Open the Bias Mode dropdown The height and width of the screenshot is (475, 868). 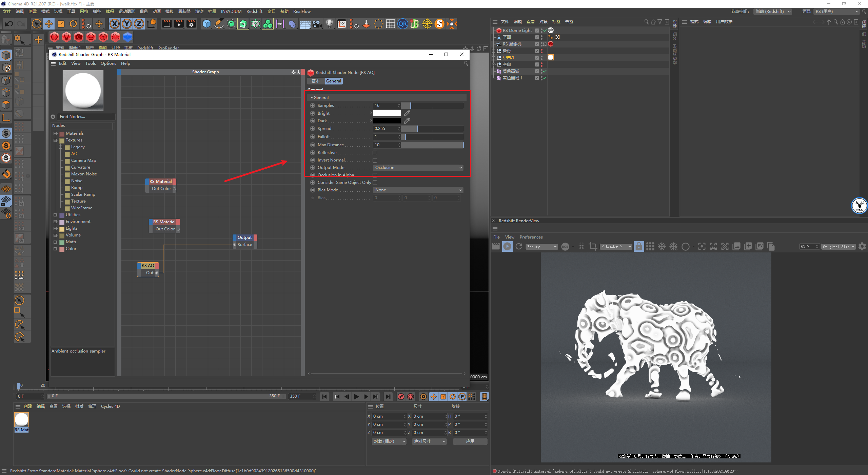click(418, 190)
